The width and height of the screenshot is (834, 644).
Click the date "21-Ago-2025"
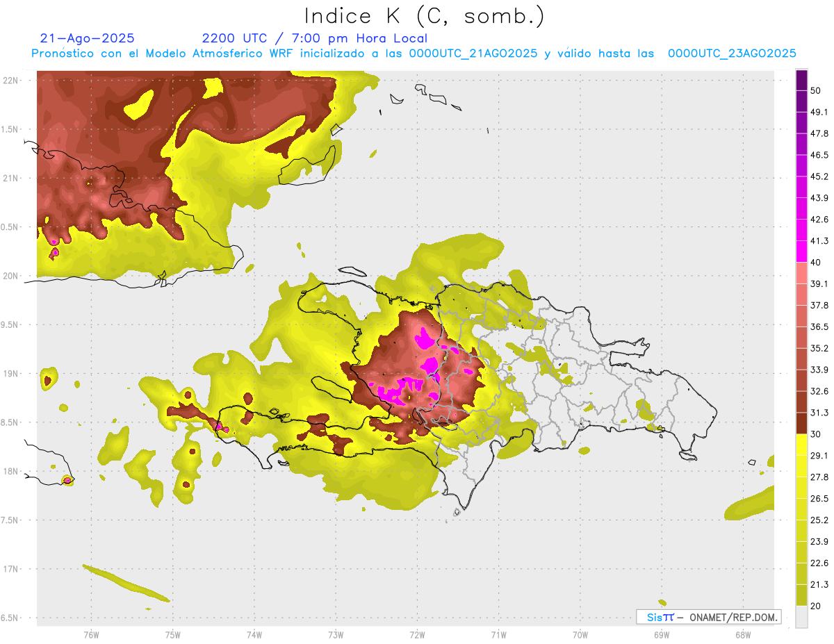[88, 38]
